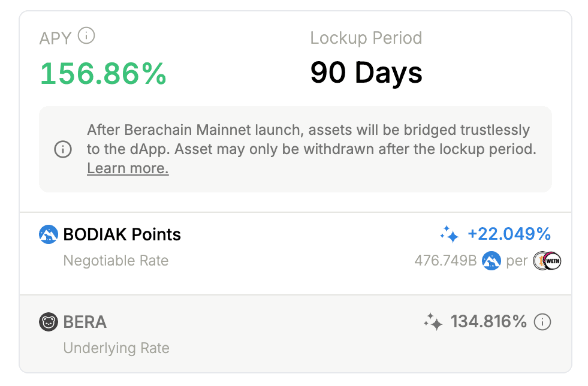Select the BODIAK Points row title
Screen dimensions: 588x386
[x=122, y=234]
